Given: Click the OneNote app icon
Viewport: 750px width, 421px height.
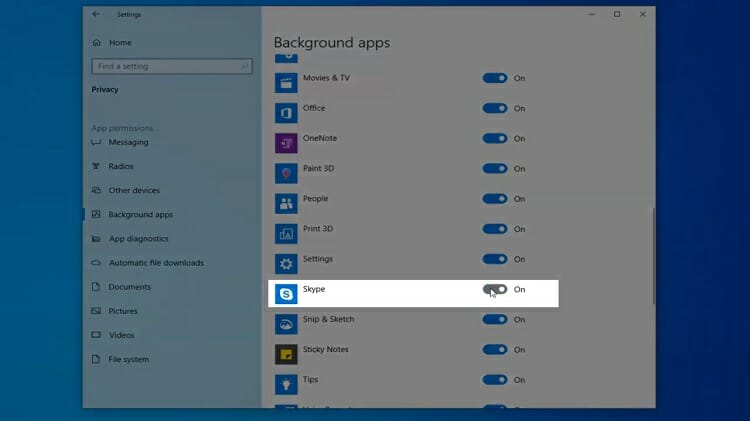Looking at the screenshot, I should click(286, 143).
